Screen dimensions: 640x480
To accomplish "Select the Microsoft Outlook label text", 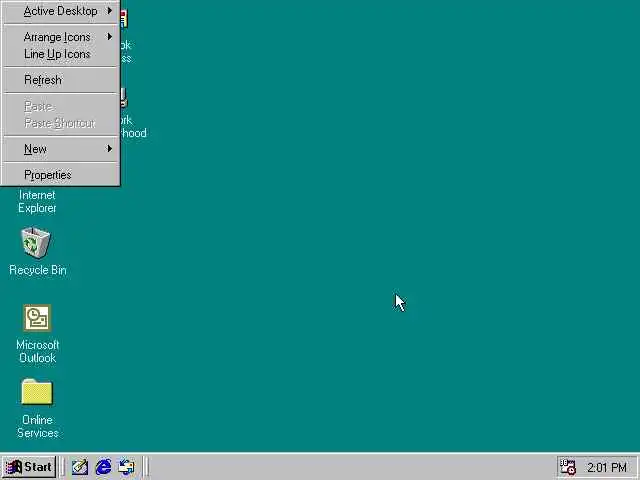I will coord(38,351).
